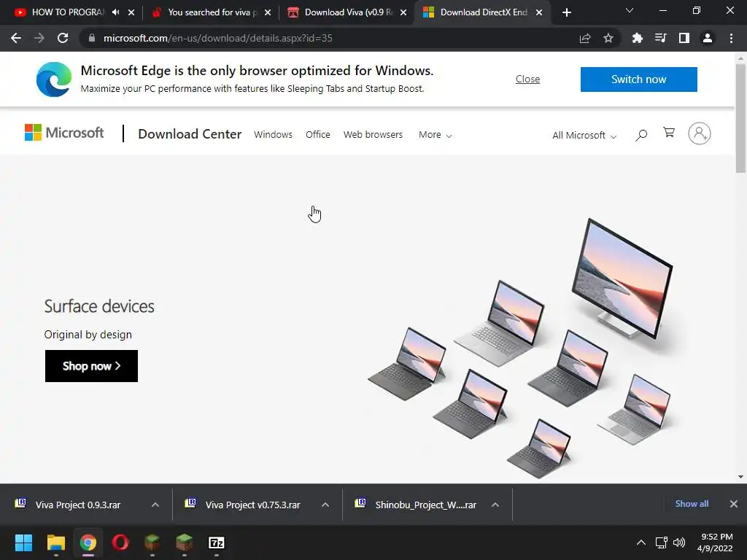This screenshot has width=747, height=560.
Task: Open the Microsoft site search
Action: [x=641, y=135]
